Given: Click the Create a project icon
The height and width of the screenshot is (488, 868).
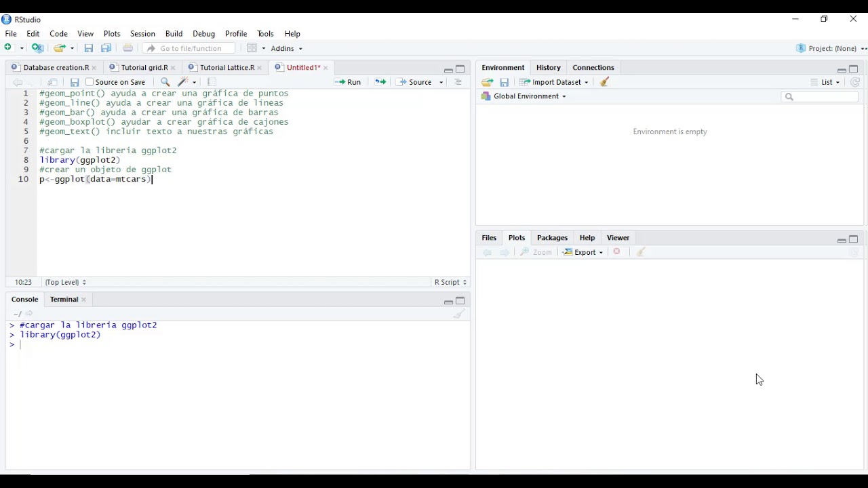Looking at the screenshot, I should (38, 48).
